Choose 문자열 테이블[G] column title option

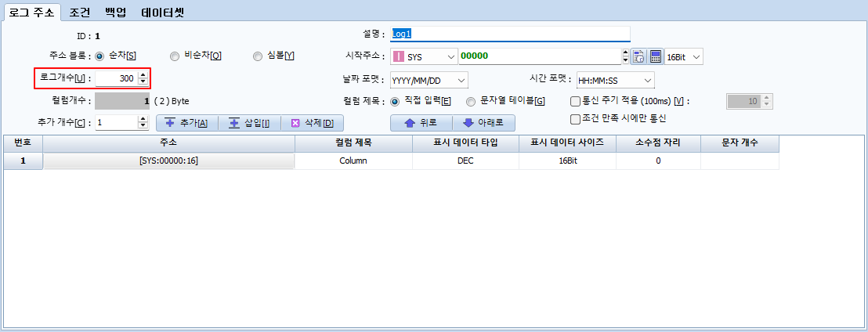[471, 101]
